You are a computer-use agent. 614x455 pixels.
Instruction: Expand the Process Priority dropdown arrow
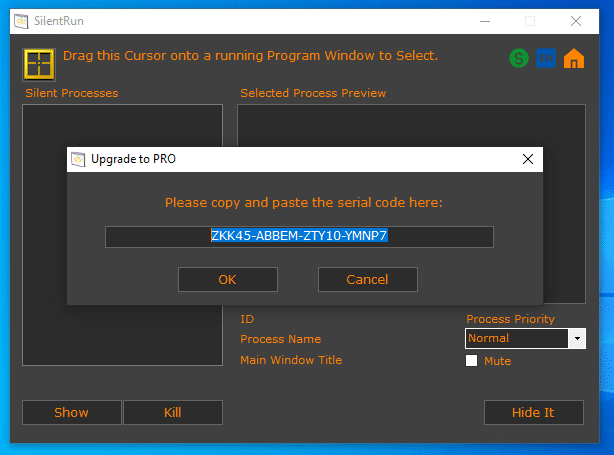click(x=577, y=338)
